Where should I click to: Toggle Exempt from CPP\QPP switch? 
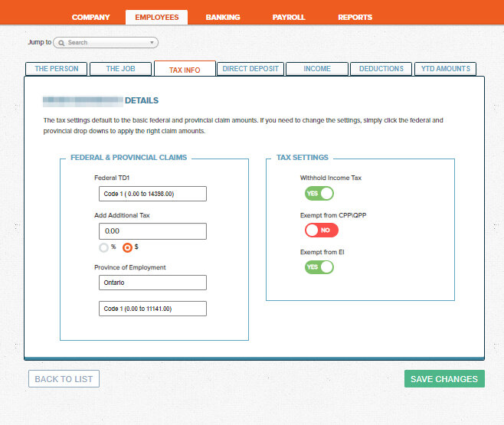coord(321,230)
